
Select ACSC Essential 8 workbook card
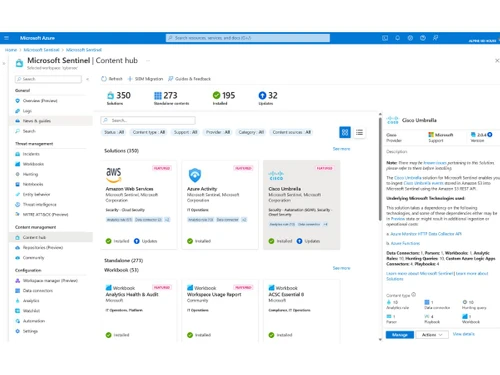(x=302, y=311)
